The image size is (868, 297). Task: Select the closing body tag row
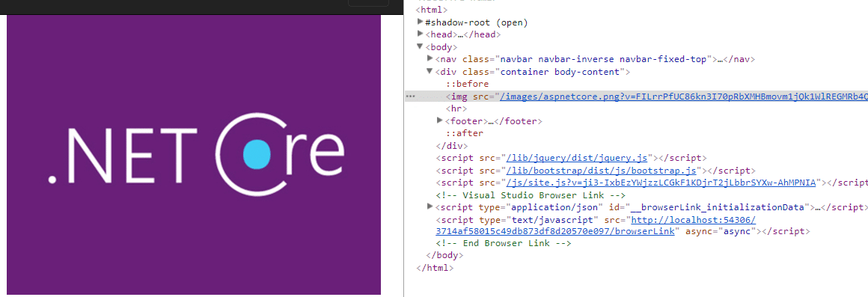pos(444,256)
